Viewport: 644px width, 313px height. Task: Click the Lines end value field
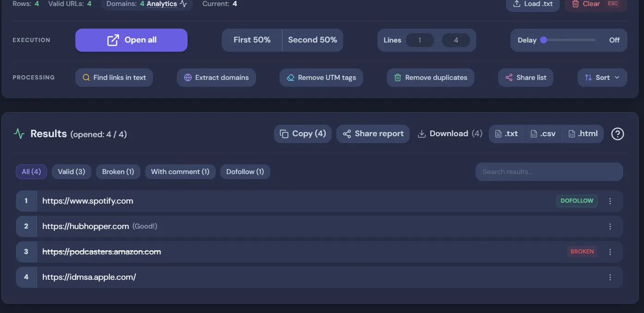(x=456, y=40)
